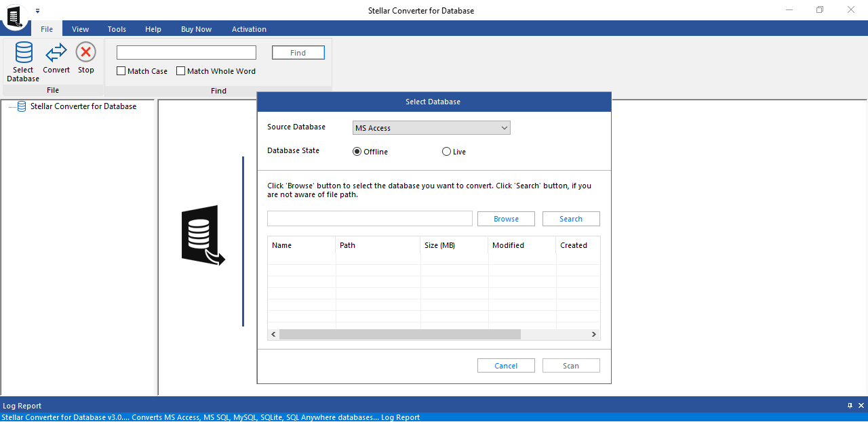Screen dimensions: 868x422
Task: Open the Tools ribbon tab
Action: point(117,29)
